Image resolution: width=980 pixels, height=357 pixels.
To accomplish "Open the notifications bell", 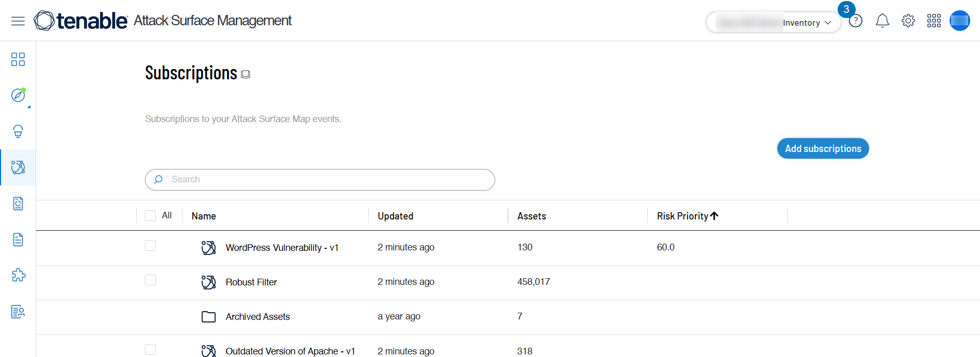I will (883, 21).
